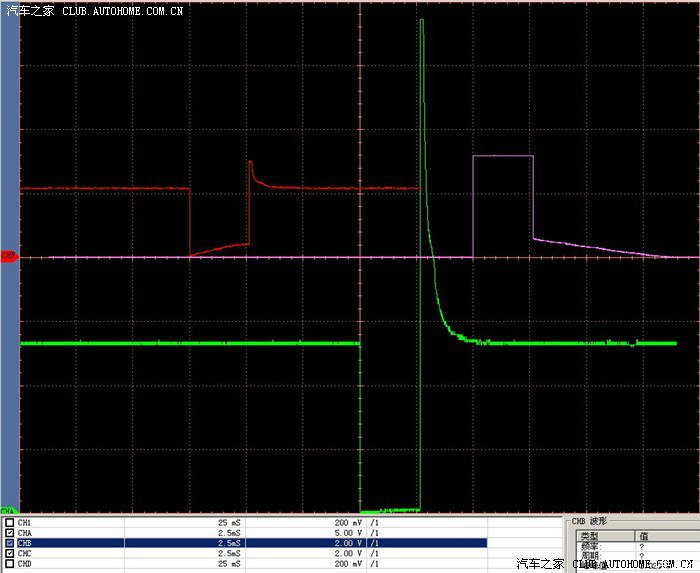Select the highlighted CHB channel row
Viewport: 700px width, 573px height.
point(250,542)
